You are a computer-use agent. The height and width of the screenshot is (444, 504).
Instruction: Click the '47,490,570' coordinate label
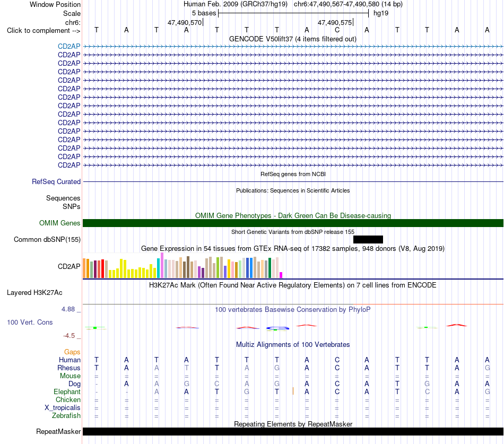185,22
